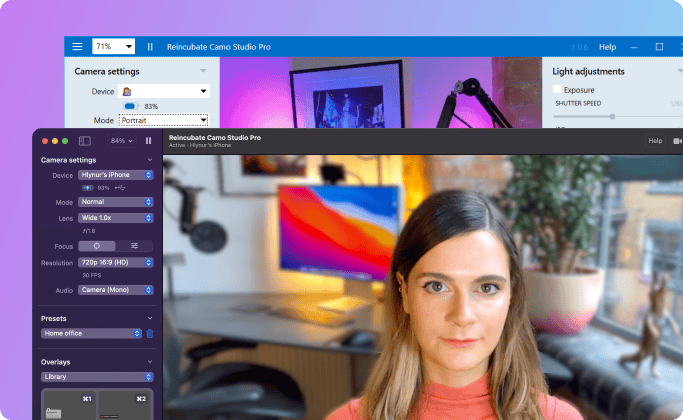Pause the video feed in the Mac window

click(149, 141)
